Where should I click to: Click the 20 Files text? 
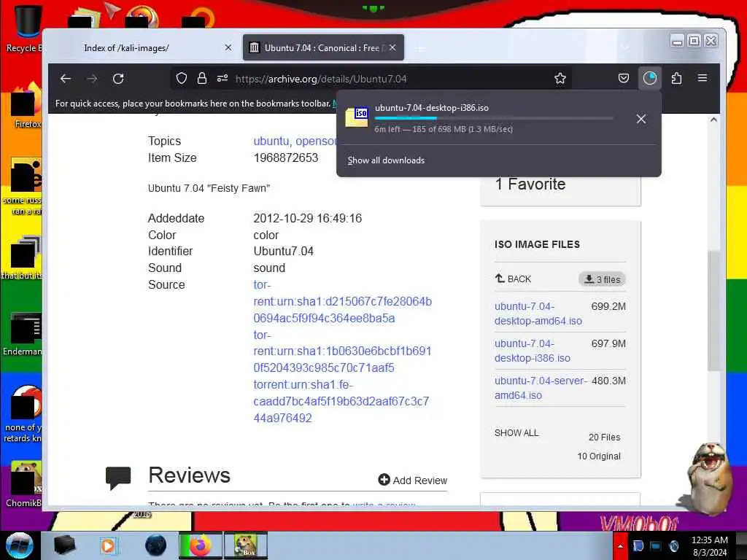click(605, 437)
